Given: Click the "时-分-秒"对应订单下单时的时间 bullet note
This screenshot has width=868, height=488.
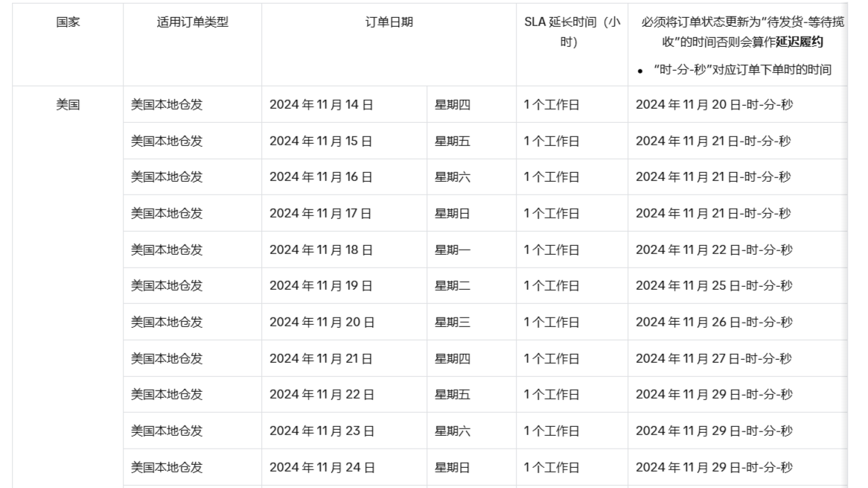Looking at the screenshot, I should (x=741, y=70).
